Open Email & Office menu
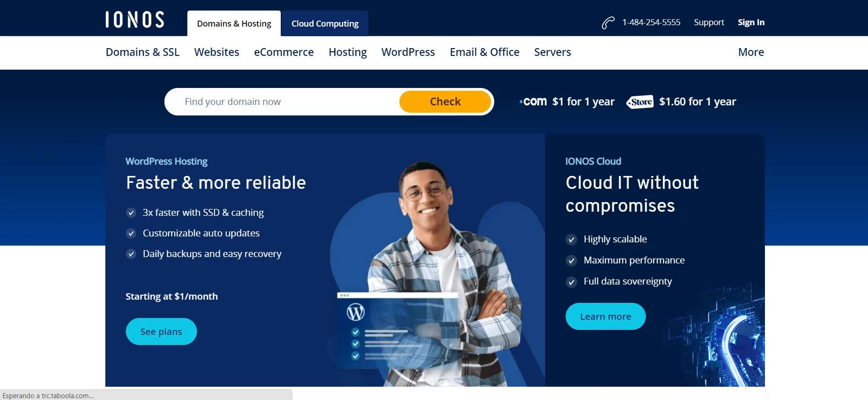This screenshot has width=868, height=400. click(485, 52)
